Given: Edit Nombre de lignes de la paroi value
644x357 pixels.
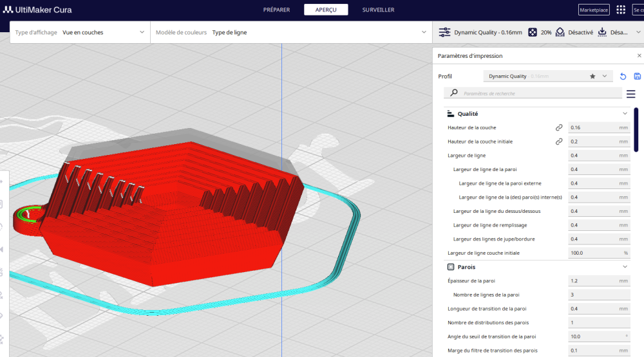Looking at the screenshot, I should tap(599, 295).
